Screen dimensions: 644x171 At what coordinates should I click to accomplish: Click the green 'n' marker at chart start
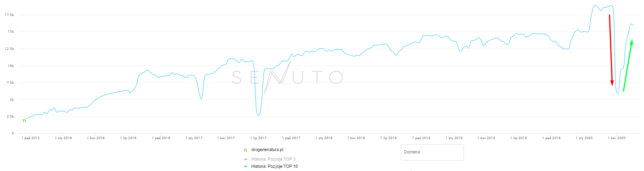[x=24, y=120]
